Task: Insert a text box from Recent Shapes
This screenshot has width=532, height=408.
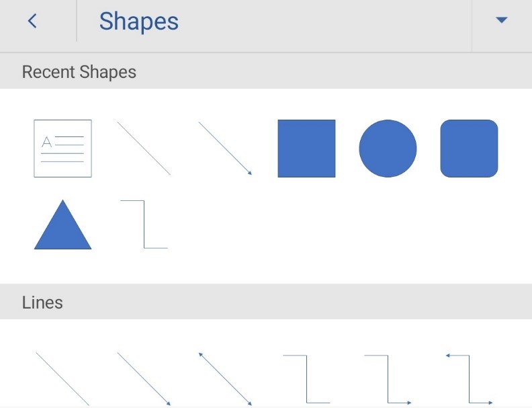Action: tap(62, 149)
